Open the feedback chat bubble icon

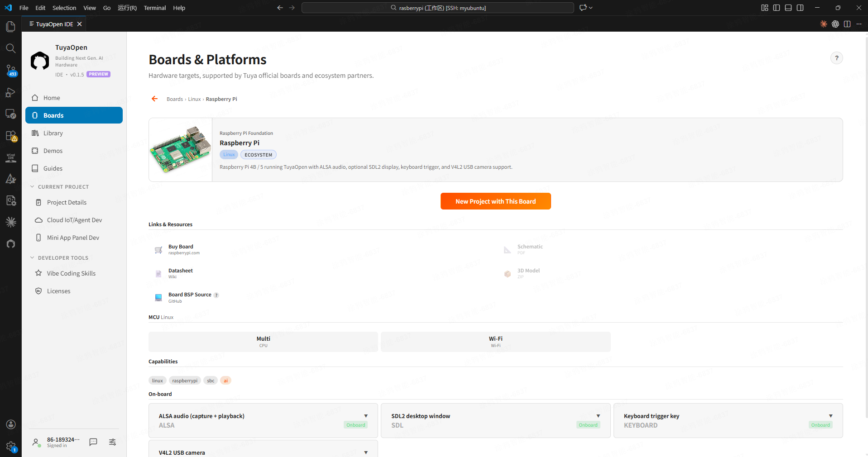pos(93,442)
